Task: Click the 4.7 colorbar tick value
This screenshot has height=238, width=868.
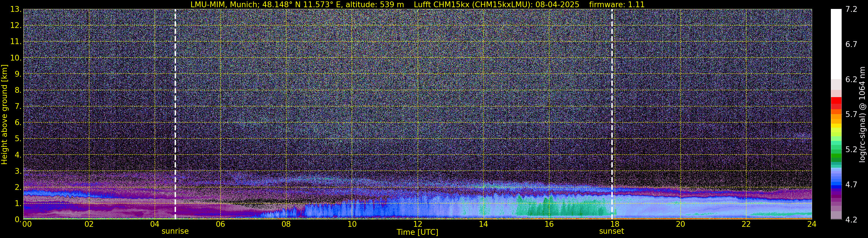Action: tap(851, 184)
